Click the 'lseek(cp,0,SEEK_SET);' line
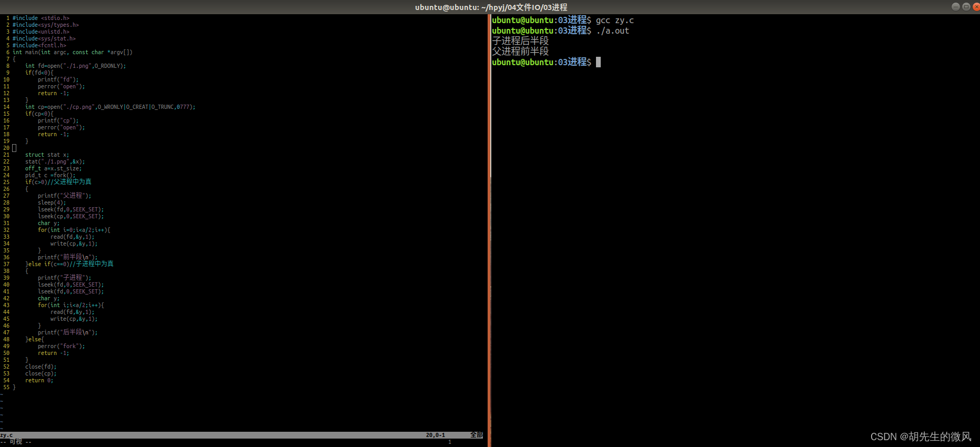Screen dimensions: 980x447 (71, 216)
